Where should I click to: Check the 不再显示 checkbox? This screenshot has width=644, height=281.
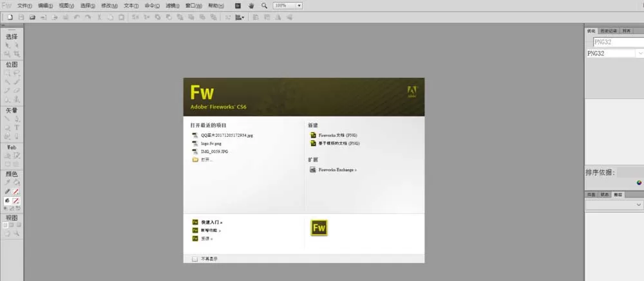tap(194, 259)
